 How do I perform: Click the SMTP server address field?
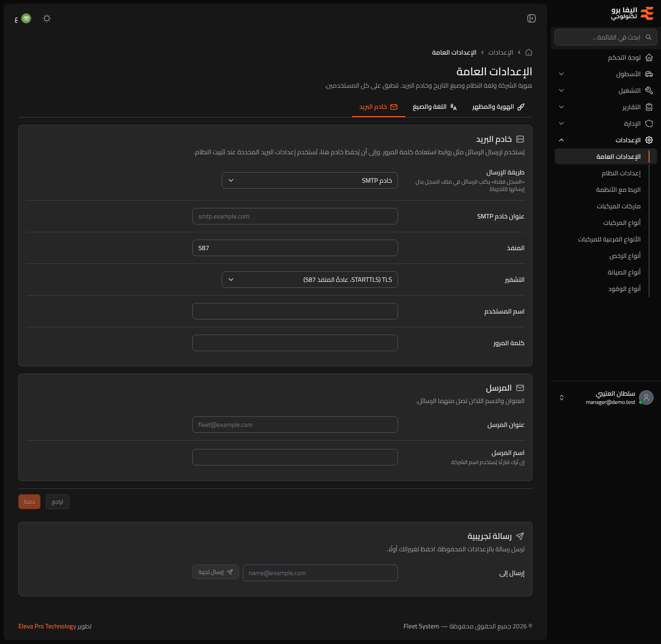click(x=295, y=216)
